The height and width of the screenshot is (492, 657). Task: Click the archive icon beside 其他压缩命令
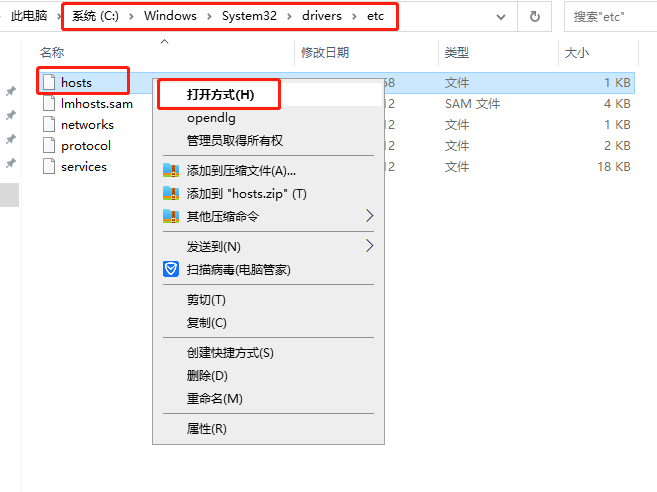point(171,216)
